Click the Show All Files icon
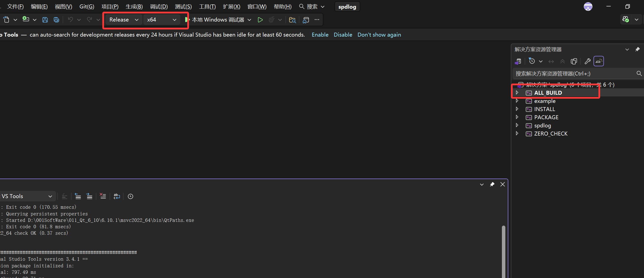The height and width of the screenshot is (278, 644). [x=574, y=61]
